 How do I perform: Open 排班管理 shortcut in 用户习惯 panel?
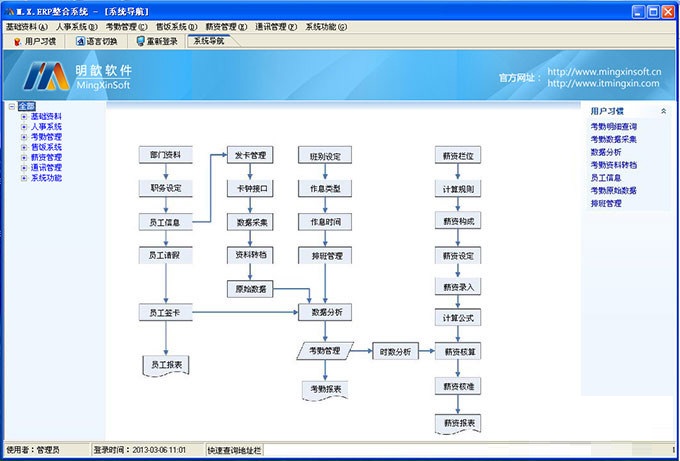tap(605, 203)
